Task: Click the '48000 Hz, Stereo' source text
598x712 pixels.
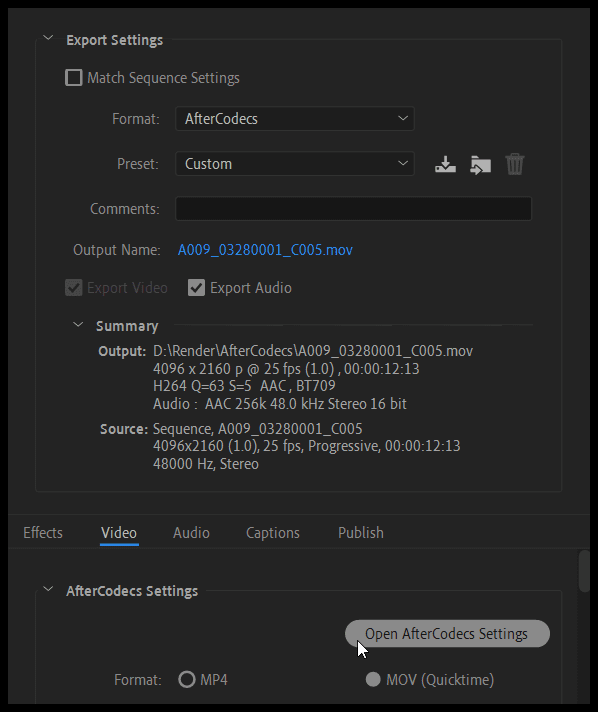Action: (x=206, y=464)
